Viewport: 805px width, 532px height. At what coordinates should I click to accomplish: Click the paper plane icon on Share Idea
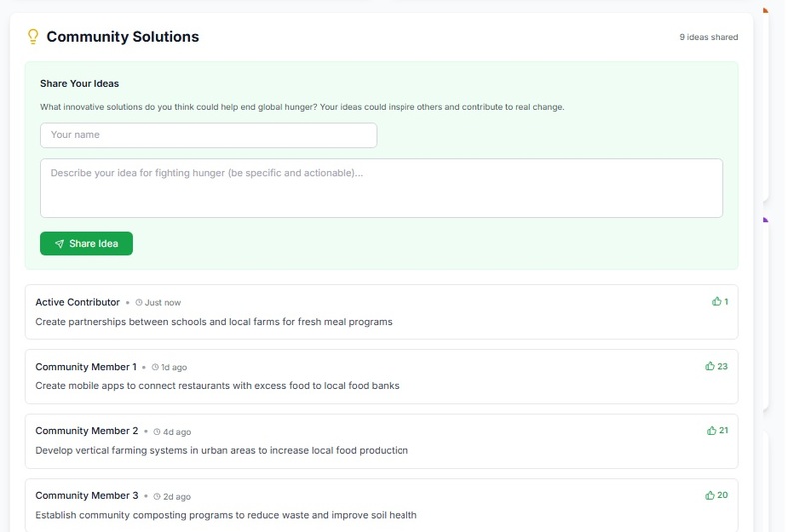[x=60, y=244]
